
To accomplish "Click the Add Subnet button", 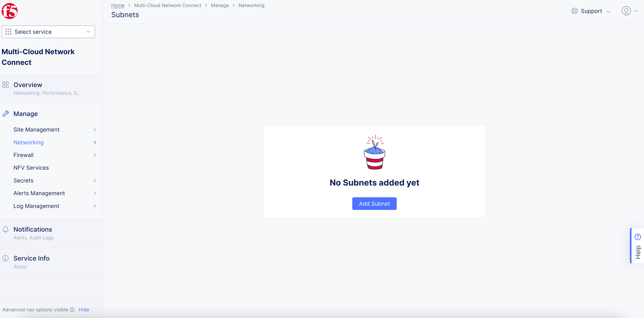I will point(374,203).
